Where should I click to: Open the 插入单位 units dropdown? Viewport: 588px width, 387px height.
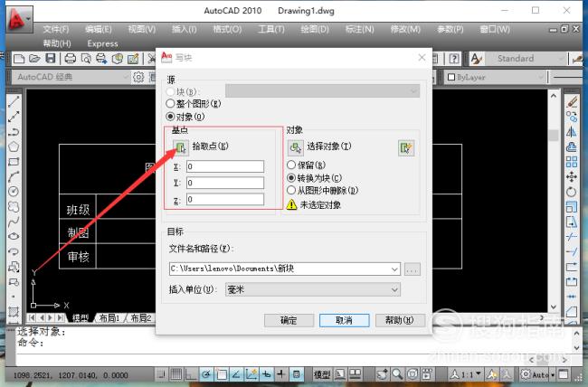tap(313, 289)
